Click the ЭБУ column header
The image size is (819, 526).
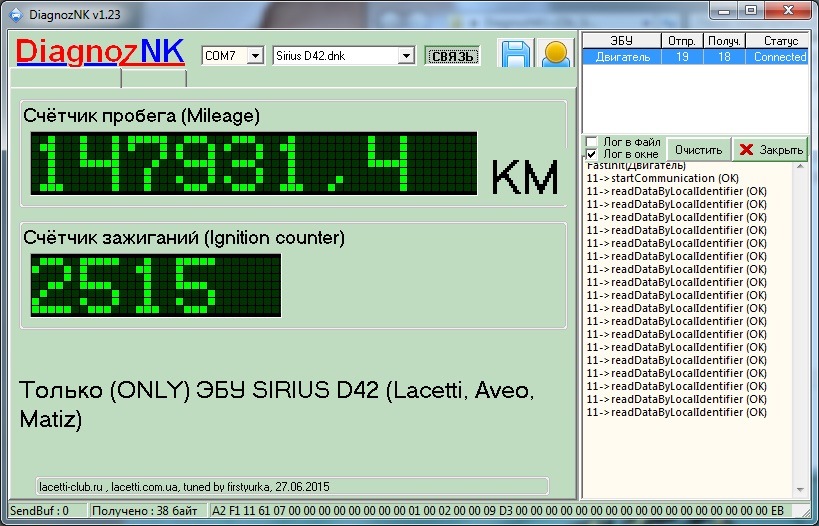622,41
